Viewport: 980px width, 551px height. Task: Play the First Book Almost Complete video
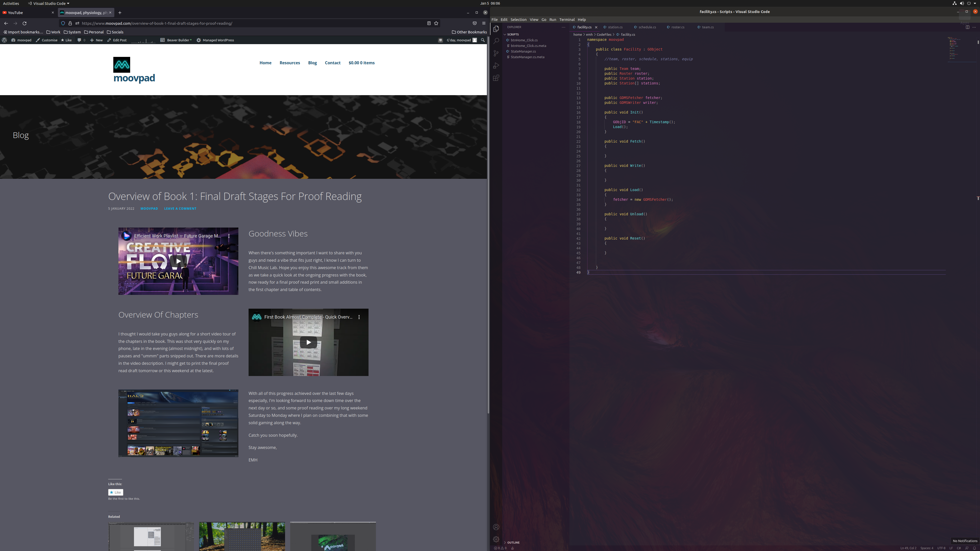pos(308,342)
